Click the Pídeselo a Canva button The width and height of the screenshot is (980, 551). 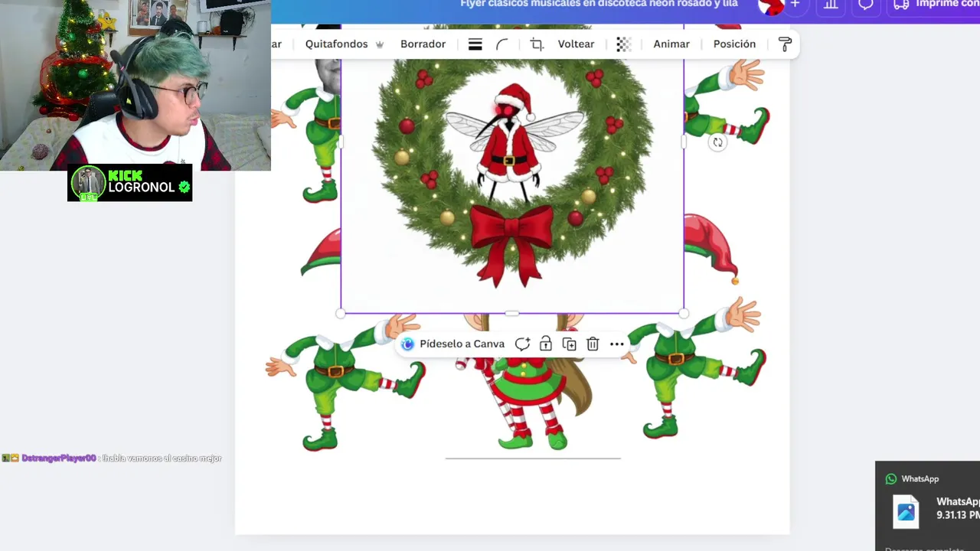[x=453, y=344]
